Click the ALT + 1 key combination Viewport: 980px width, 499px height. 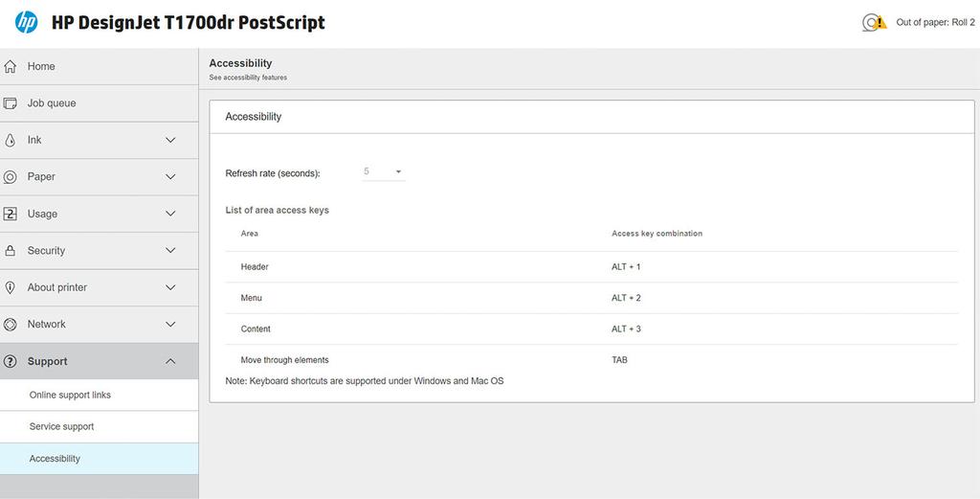click(626, 267)
